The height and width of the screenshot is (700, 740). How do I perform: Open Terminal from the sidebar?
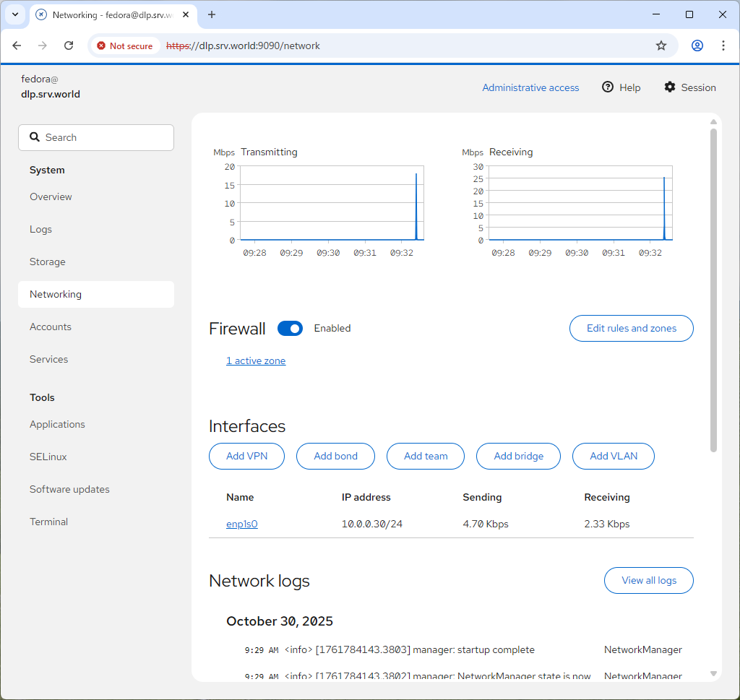tap(48, 522)
